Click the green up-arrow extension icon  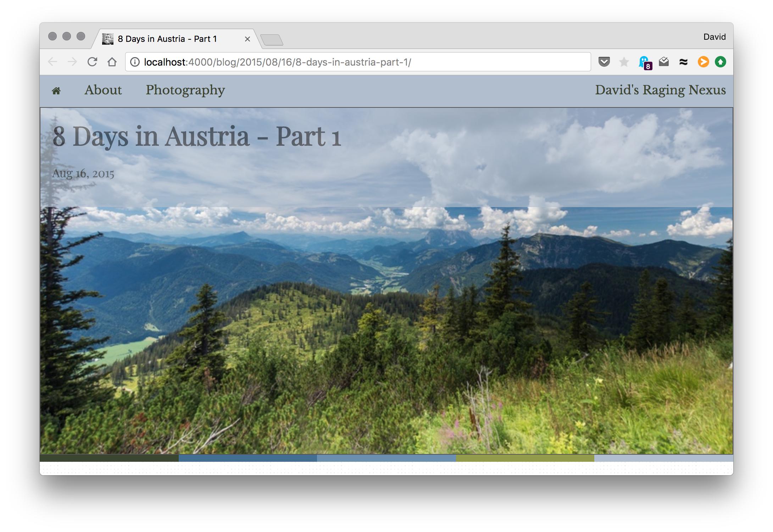point(720,62)
